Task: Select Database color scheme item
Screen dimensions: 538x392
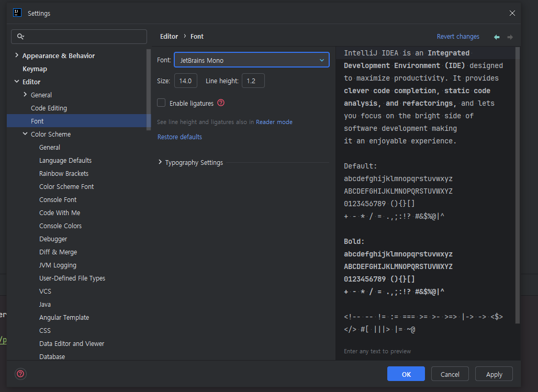Action: click(52, 356)
